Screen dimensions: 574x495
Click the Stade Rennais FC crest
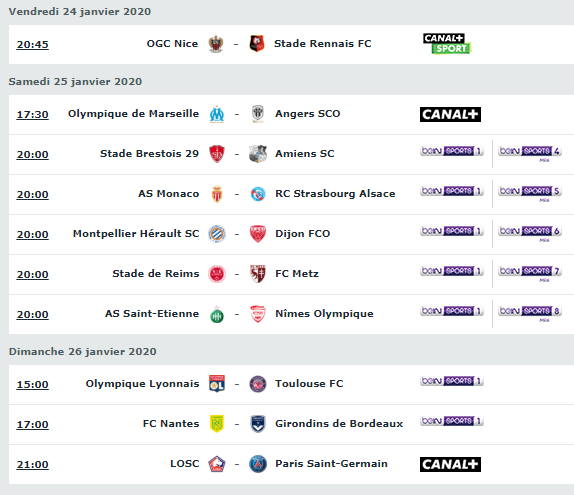click(x=257, y=44)
